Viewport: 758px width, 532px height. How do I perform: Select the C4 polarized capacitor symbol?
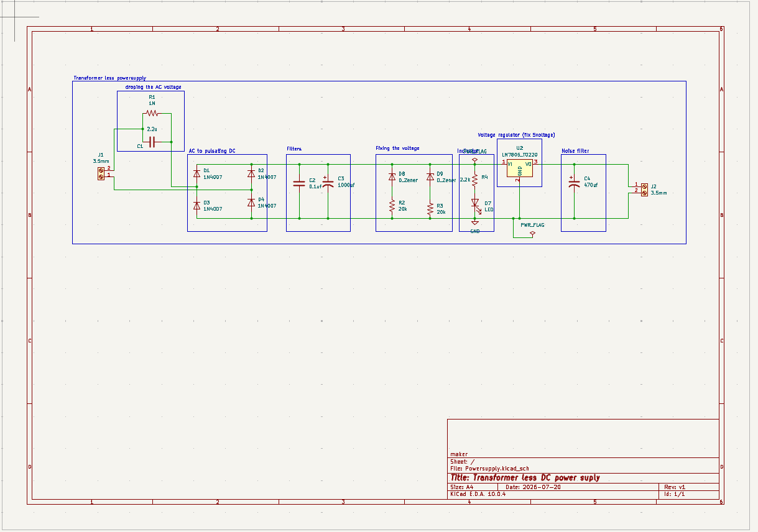pyautogui.click(x=574, y=182)
